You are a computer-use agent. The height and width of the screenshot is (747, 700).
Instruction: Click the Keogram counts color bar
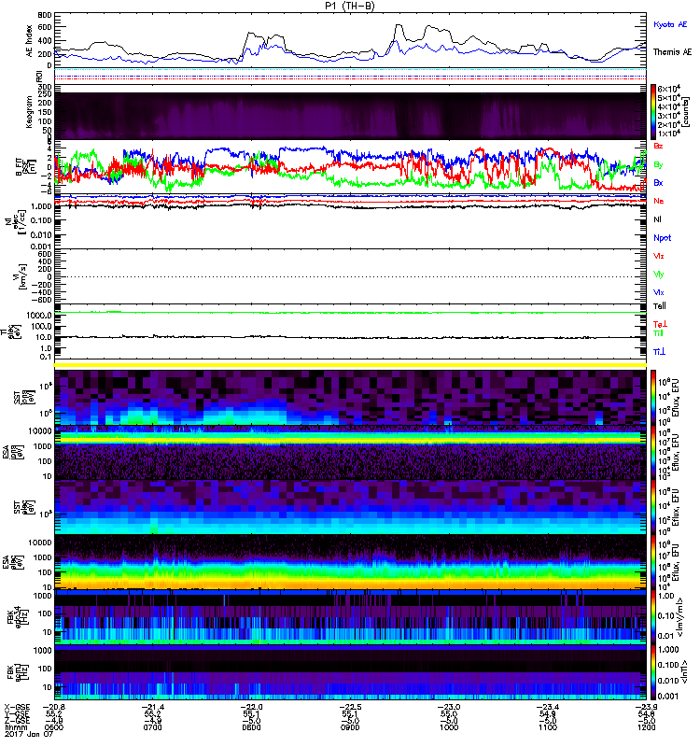coord(653,112)
